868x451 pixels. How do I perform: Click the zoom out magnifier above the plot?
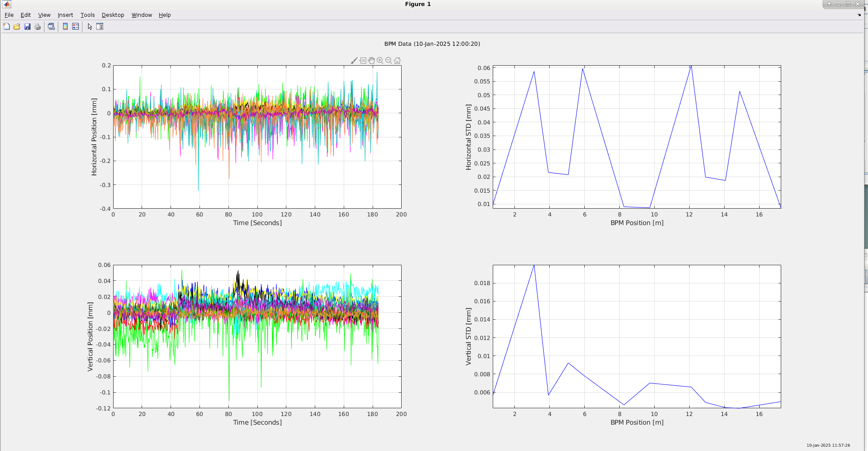point(389,60)
